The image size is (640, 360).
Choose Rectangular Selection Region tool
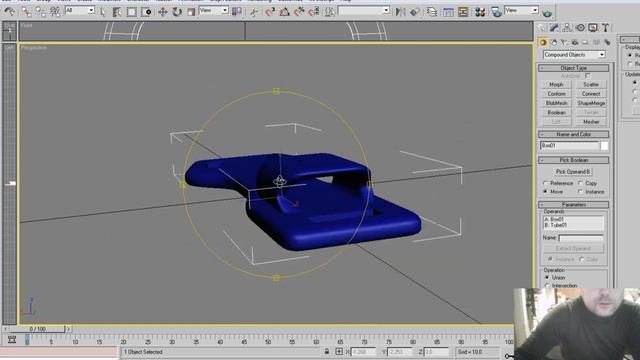131,12
